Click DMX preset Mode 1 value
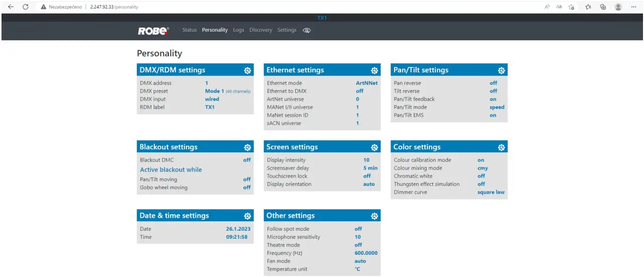Viewport: 644px width, 277px height. [228, 91]
